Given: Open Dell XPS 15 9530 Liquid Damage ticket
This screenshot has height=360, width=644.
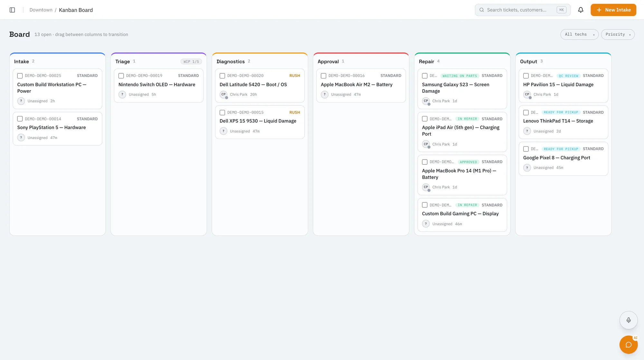Looking at the screenshot, I should tap(260, 122).
